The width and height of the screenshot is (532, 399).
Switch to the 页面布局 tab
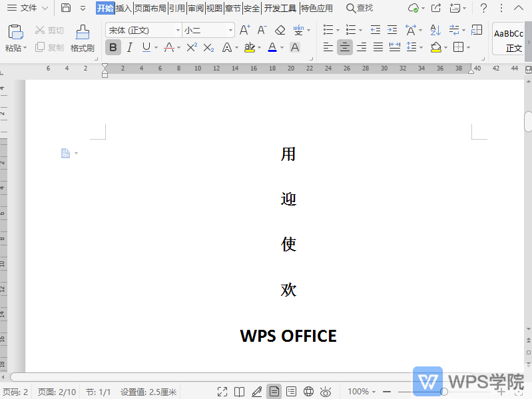tap(150, 8)
